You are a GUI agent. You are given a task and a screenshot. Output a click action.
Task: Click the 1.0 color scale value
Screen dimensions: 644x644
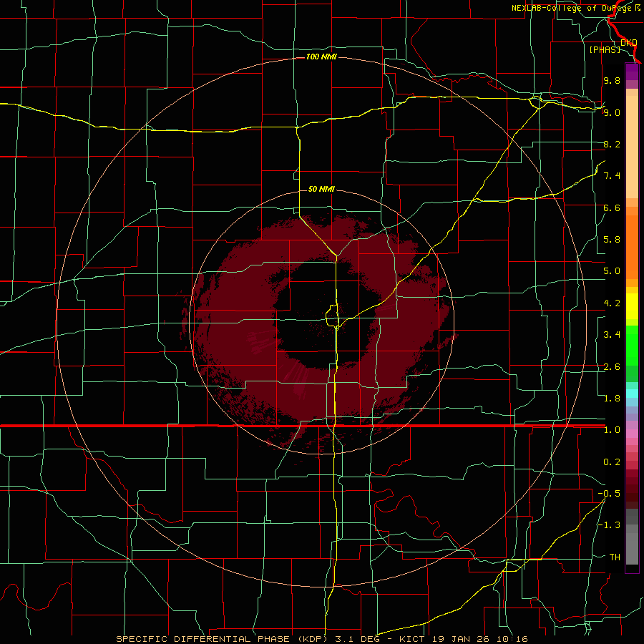[612, 431]
